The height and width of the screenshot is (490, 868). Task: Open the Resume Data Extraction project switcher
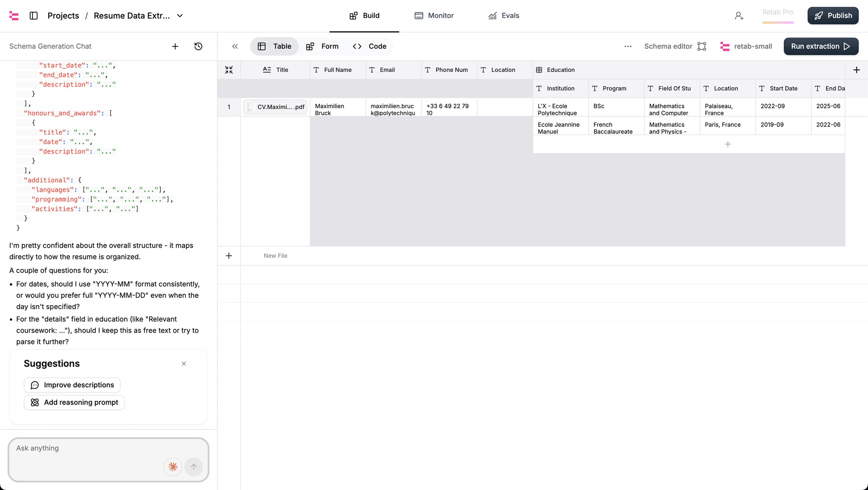point(180,15)
